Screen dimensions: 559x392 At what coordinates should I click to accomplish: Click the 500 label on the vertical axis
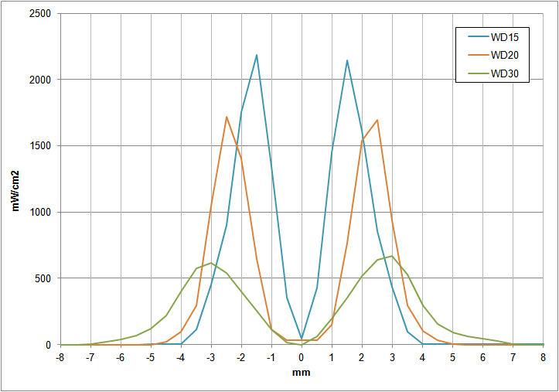[x=43, y=279]
